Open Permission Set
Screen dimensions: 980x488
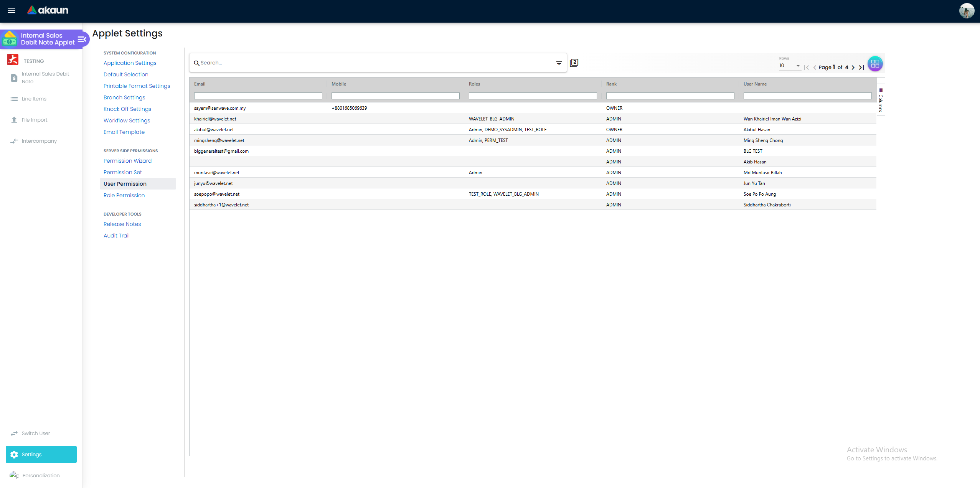point(123,172)
